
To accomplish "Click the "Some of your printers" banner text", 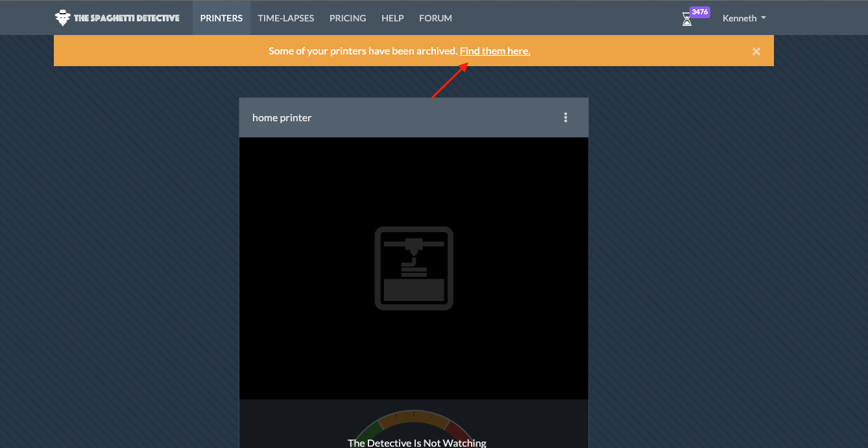I will click(363, 51).
